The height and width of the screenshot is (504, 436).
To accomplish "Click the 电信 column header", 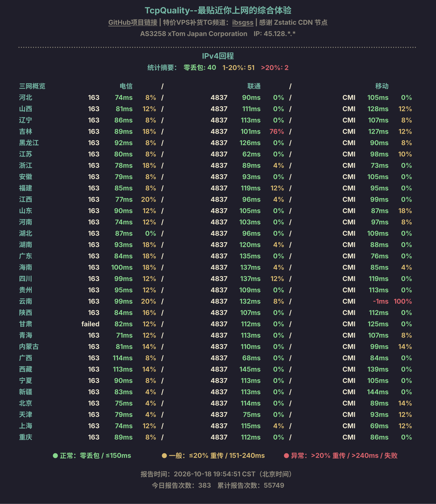I will [126, 86].
